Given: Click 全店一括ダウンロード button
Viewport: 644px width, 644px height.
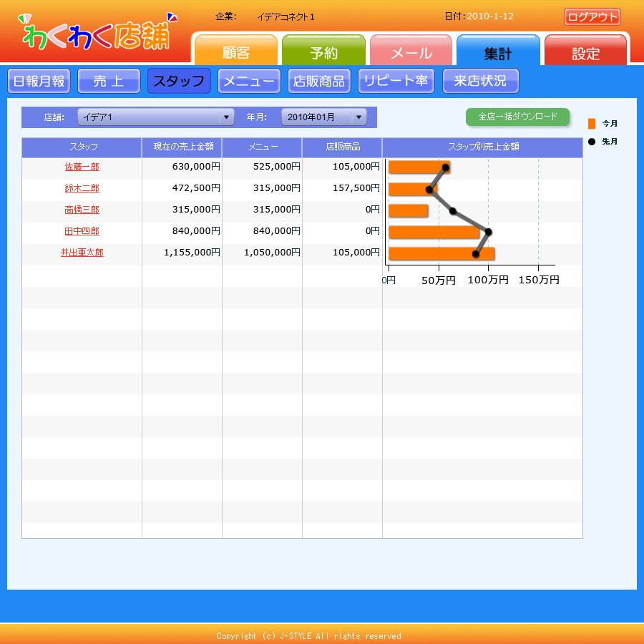Looking at the screenshot, I should point(517,117).
